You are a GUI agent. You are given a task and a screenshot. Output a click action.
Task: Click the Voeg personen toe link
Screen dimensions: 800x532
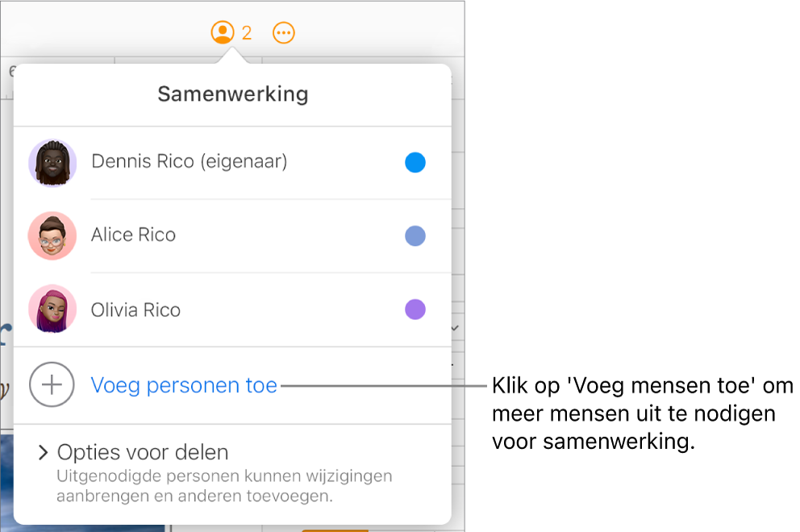[184, 385]
